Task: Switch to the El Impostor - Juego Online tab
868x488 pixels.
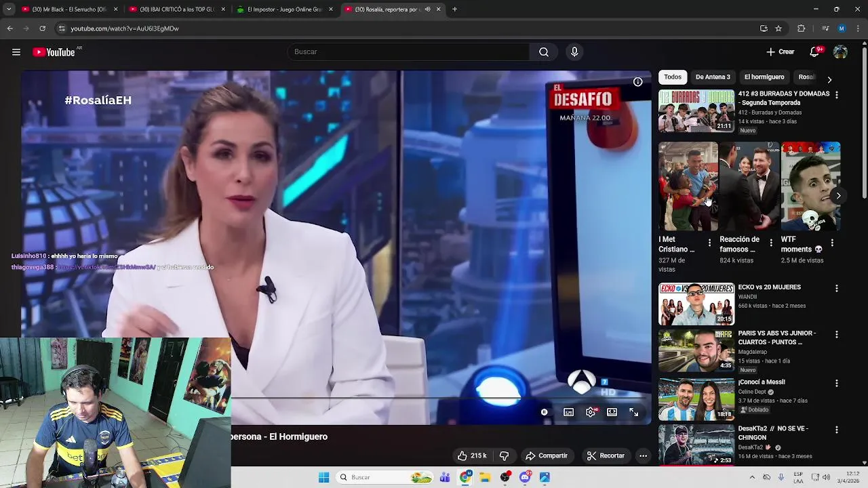Action: pos(283,9)
